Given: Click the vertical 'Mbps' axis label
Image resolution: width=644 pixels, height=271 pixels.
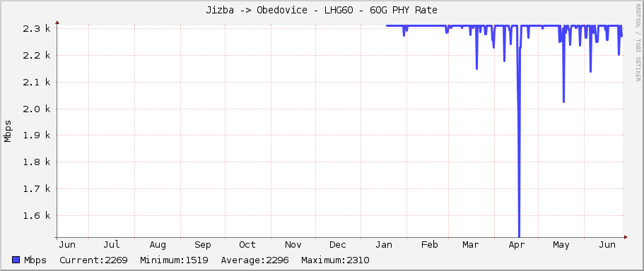Looking at the screenshot, I should pos(7,131).
